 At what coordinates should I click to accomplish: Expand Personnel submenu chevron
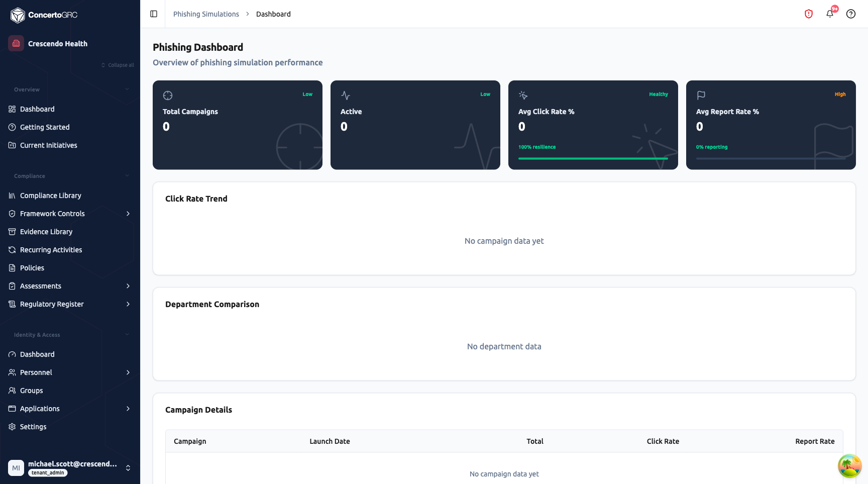pyautogui.click(x=128, y=372)
